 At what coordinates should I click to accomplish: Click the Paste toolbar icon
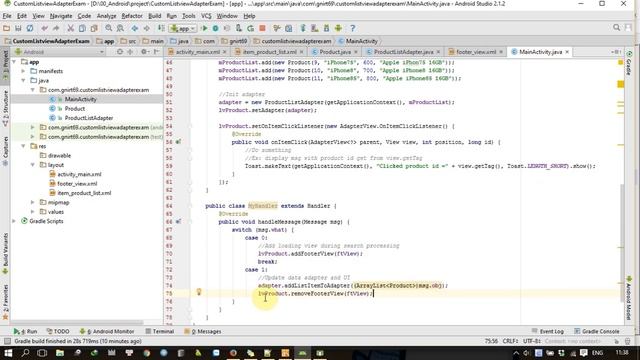94,28
